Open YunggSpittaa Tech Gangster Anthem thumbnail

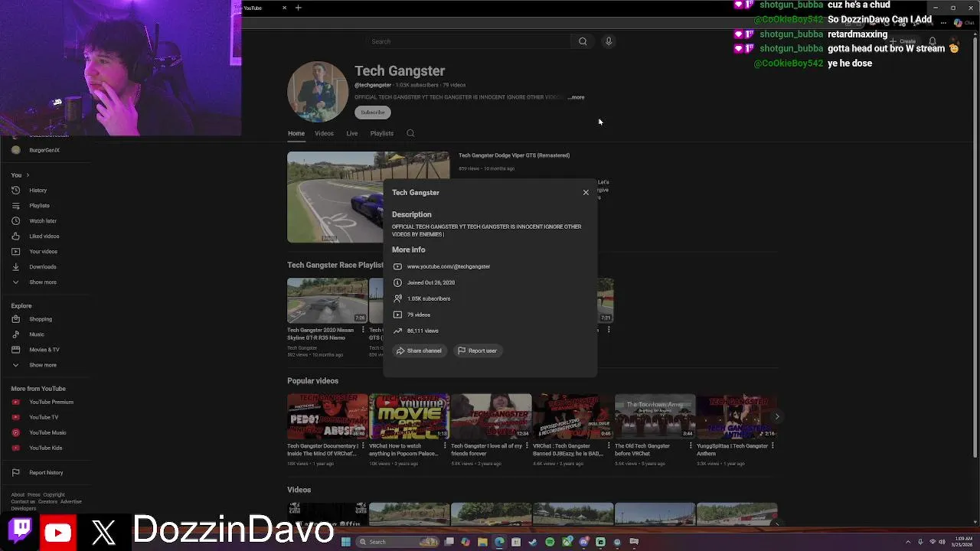[737, 416]
